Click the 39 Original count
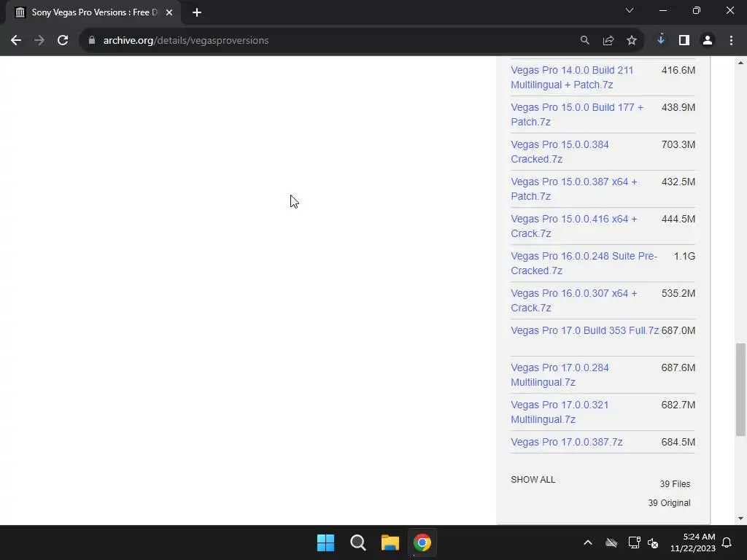 click(x=669, y=503)
